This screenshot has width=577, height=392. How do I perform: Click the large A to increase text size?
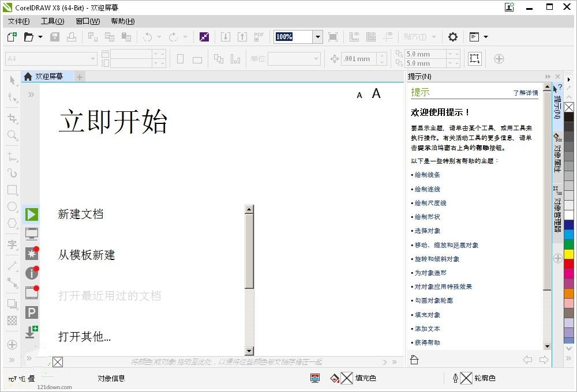[376, 93]
